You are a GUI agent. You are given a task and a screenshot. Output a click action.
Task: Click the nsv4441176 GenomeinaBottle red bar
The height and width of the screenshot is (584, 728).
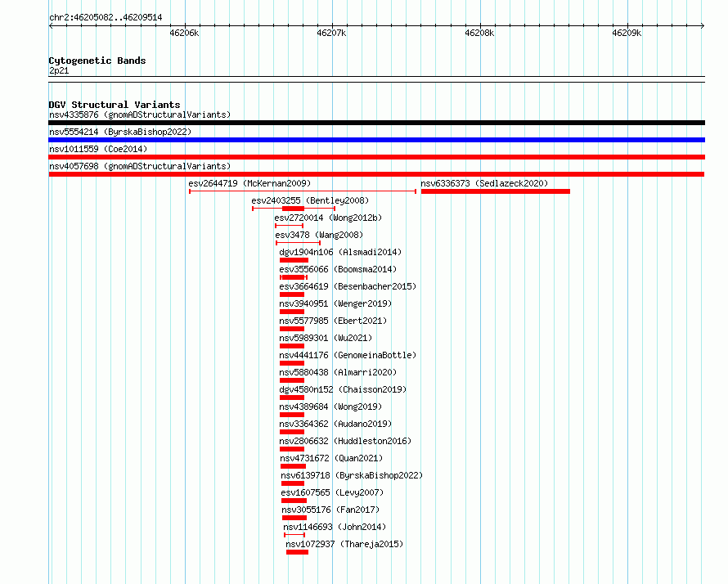click(292, 363)
